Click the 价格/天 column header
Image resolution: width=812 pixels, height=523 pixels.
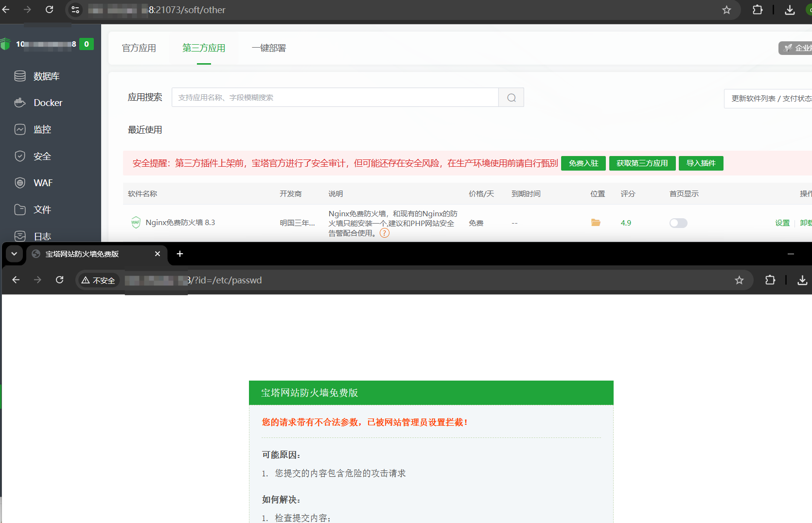point(481,194)
